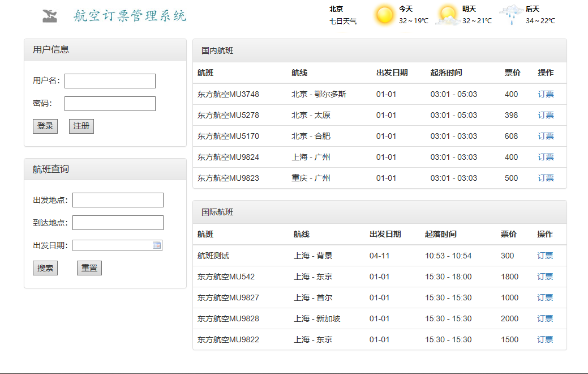The height and width of the screenshot is (374, 588).
Task: Focus the 用户名 input field
Action: point(110,81)
